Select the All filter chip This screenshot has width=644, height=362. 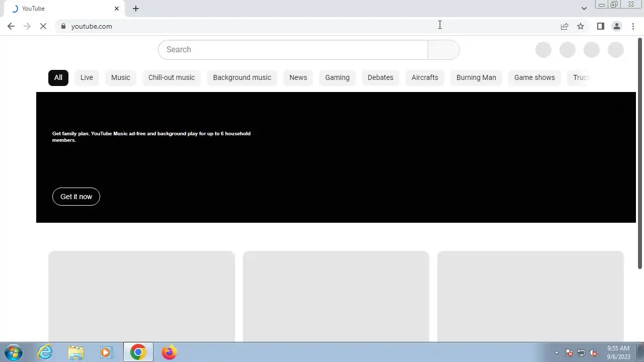point(58,77)
